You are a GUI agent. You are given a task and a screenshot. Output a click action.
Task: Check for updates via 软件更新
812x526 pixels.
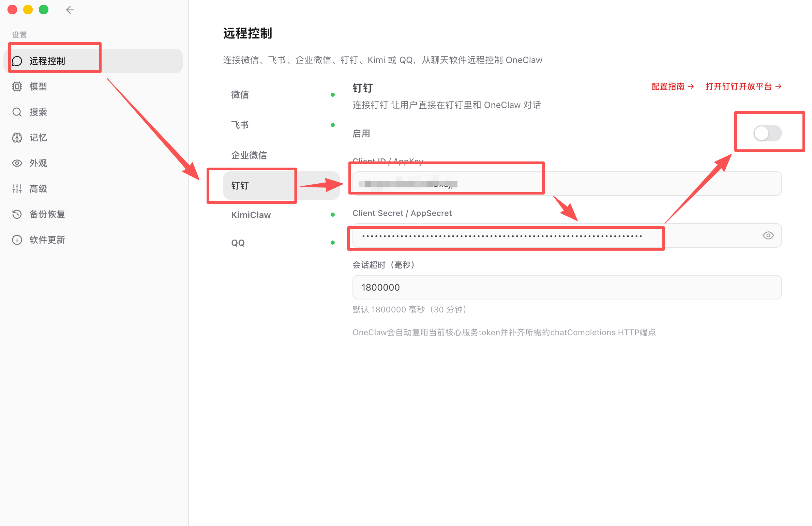pos(47,239)
